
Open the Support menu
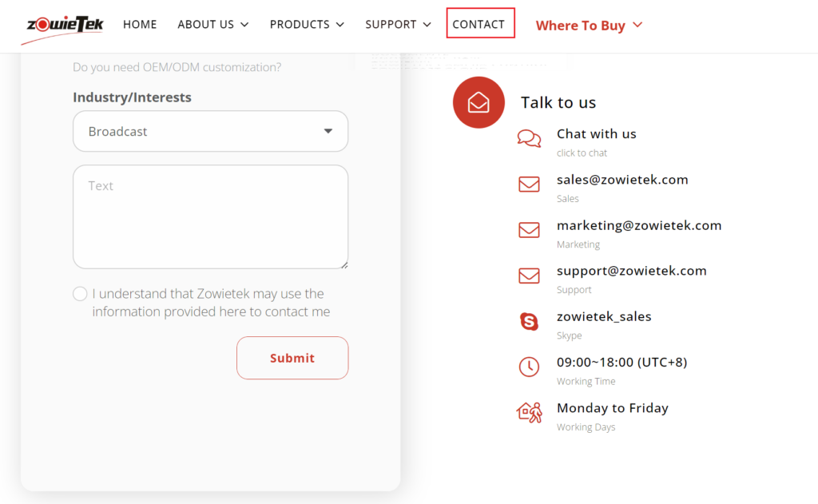click(x=398, y=25)
